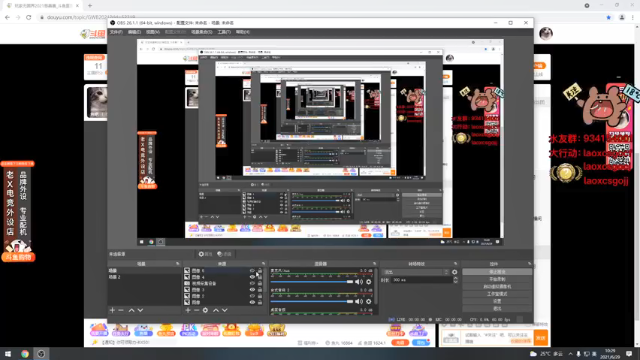Adjust the 麦克风/Aux volume slider
This screenshot has width=640, height=360.
[312, 282]
